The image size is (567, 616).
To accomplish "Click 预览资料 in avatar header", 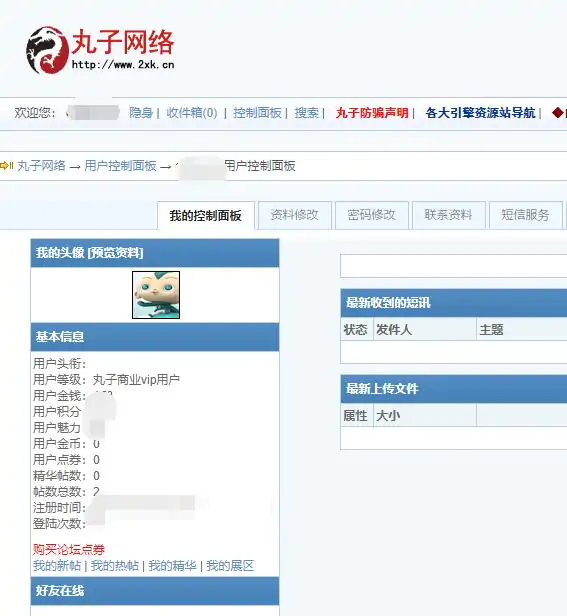I will tap(116, 253).
